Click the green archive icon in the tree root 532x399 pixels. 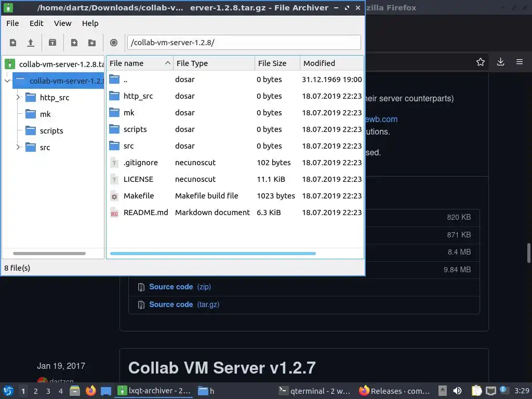pos(9,63)
